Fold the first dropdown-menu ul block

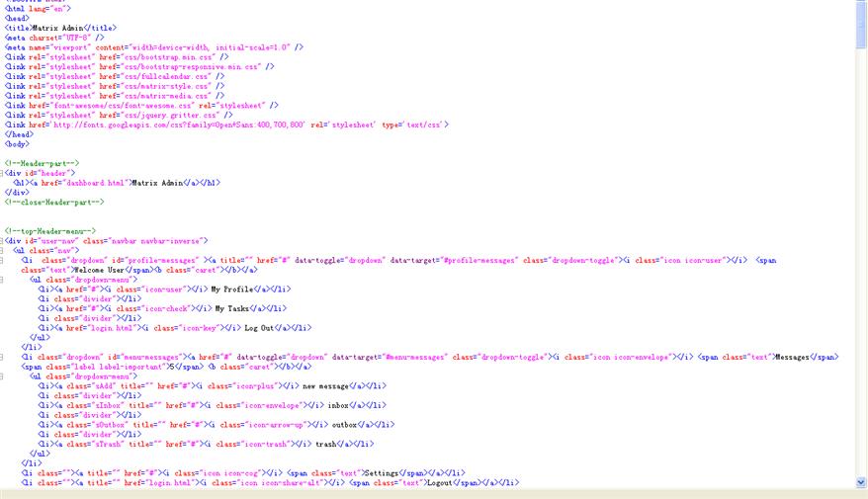[3, 279]
